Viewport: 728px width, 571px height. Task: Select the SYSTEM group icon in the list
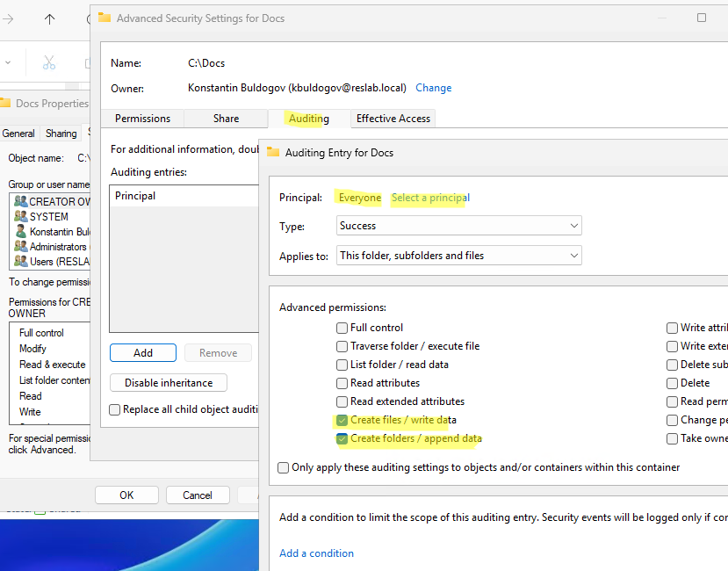(20, 216)
